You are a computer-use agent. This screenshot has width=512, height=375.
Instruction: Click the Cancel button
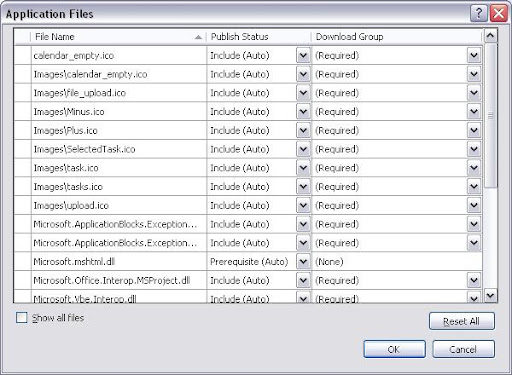coord(463,349)
